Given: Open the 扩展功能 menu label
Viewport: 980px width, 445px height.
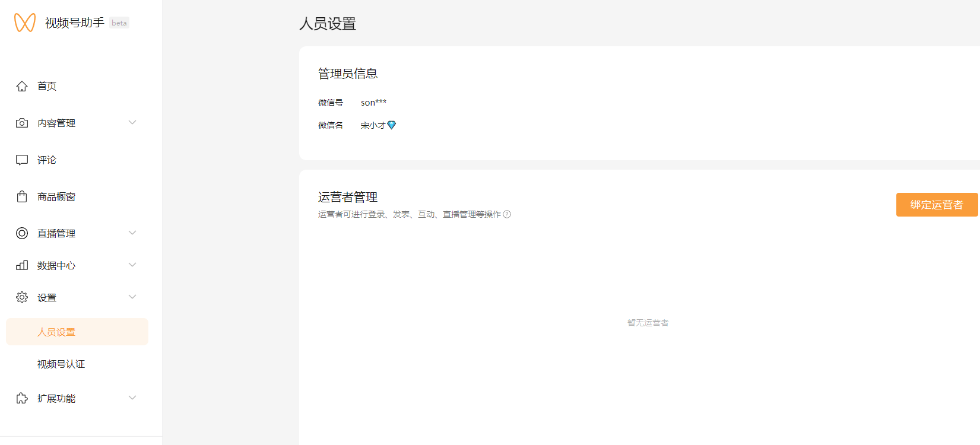Looking at the screenshot, I should (x=56, y=398).
